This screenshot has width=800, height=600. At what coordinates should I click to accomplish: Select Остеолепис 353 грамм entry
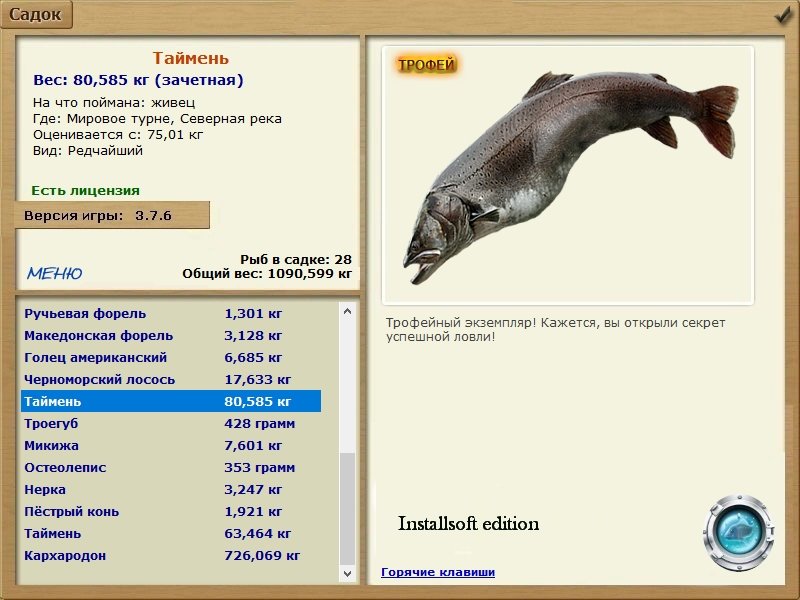click(171, 467)
